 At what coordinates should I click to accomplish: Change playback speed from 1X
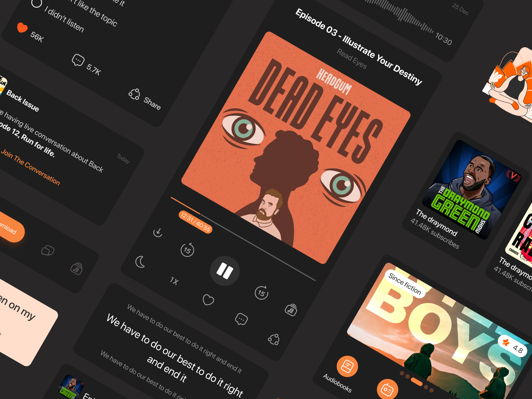tap(174, 281)
